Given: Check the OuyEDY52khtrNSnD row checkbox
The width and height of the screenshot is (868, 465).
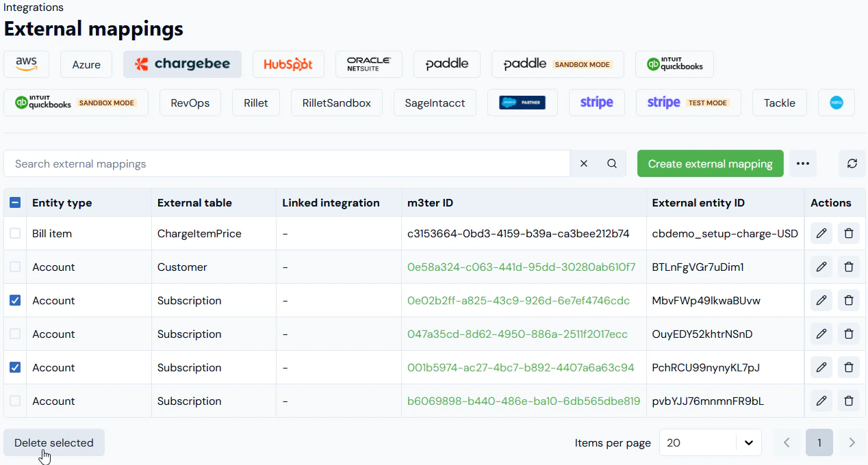Looking at the screenshot, I should click(15, 334).
